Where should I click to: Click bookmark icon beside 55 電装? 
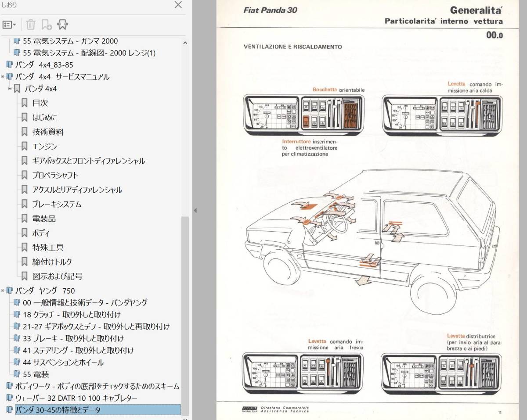[x=17, y=374]
